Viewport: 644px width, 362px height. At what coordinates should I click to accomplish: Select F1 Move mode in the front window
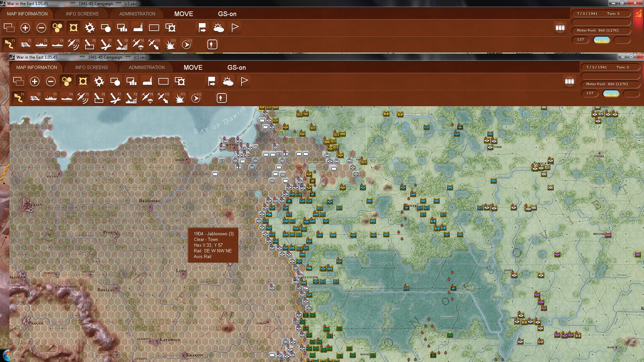pos(18,98)
